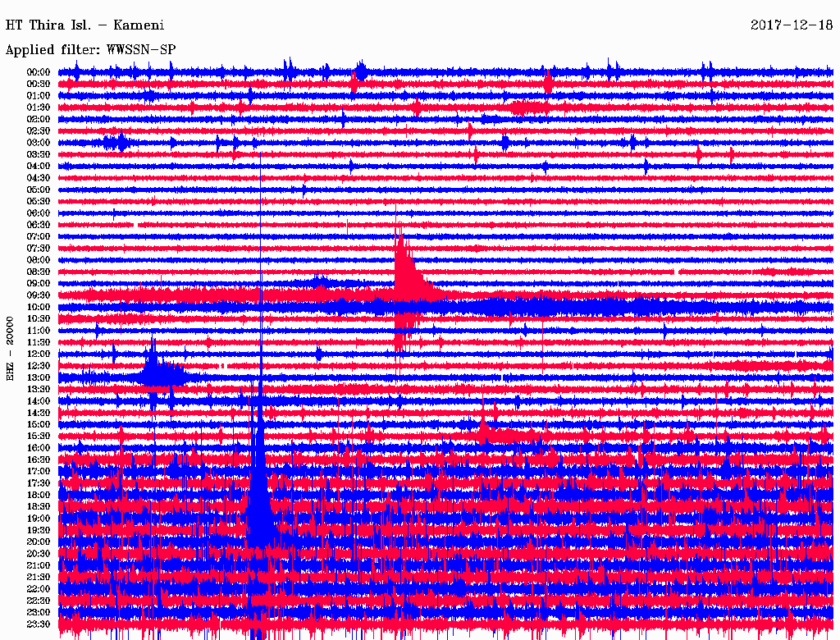Click the '16:30' time label

(x=39, y=460)
